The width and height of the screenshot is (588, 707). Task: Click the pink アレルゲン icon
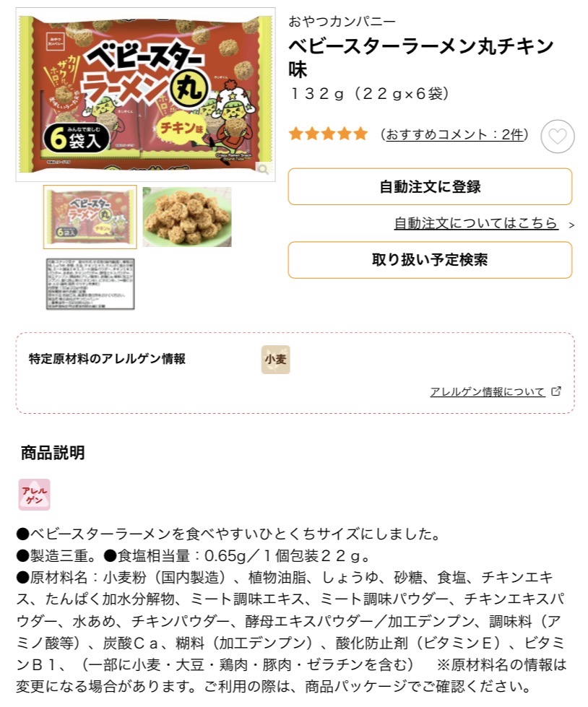[x=34, y=495]
